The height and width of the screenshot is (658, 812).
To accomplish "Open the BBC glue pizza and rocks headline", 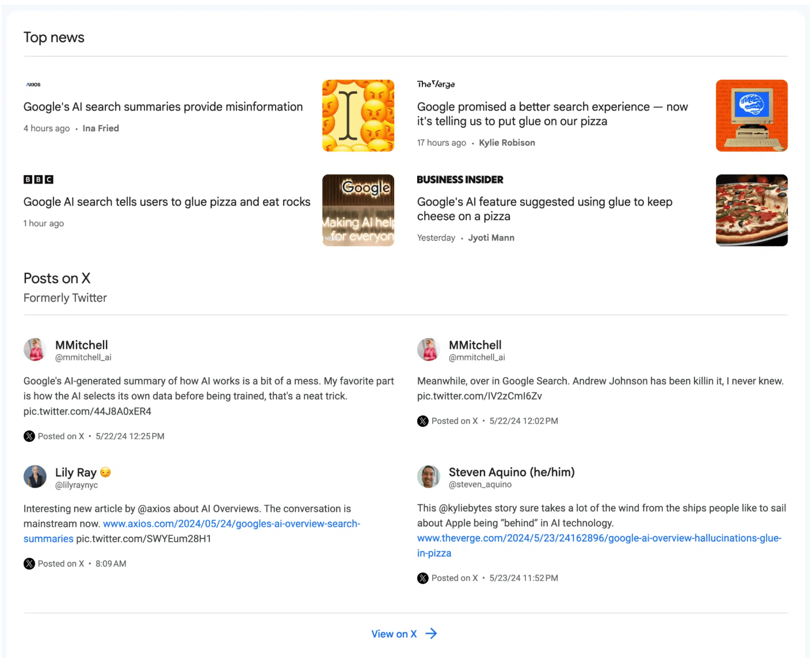I will tap(167, 202).
